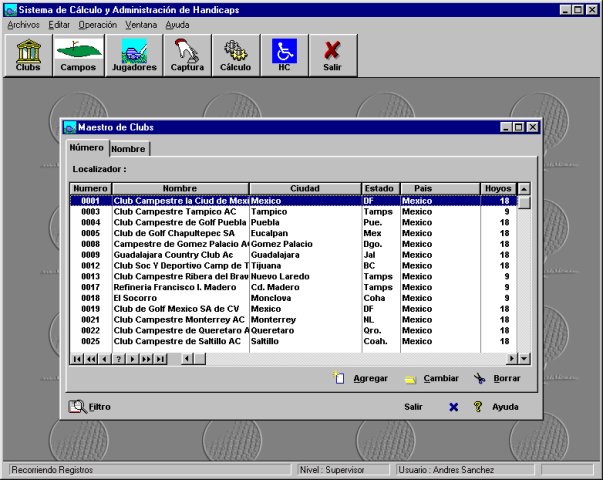Click the Ayuda help button
The width and height of the screenshot is (603, 480).
coord(497,407)
